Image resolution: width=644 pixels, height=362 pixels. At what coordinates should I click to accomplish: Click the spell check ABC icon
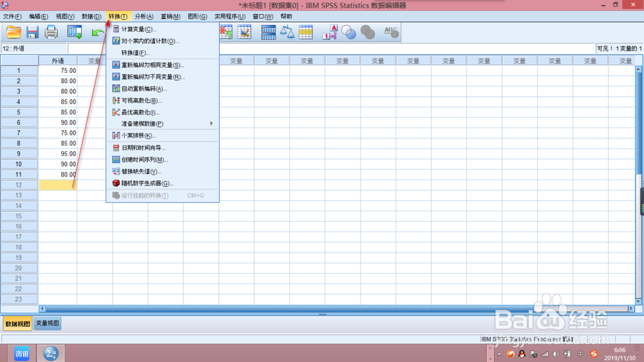[391, 32]
